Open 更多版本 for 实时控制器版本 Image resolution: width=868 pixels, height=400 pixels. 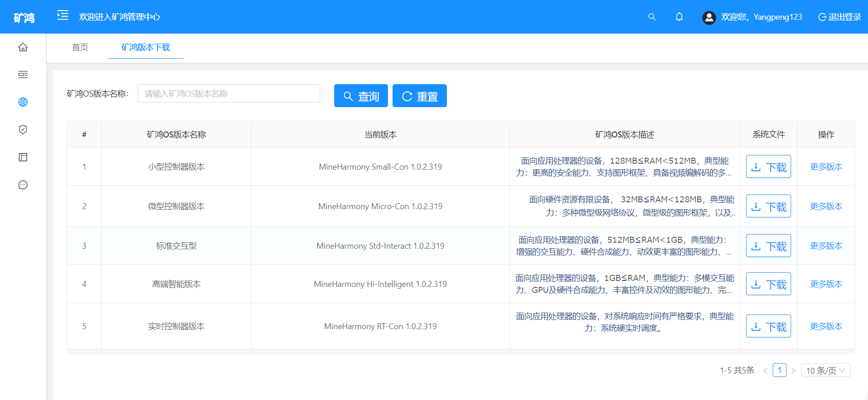coord(826,326)
